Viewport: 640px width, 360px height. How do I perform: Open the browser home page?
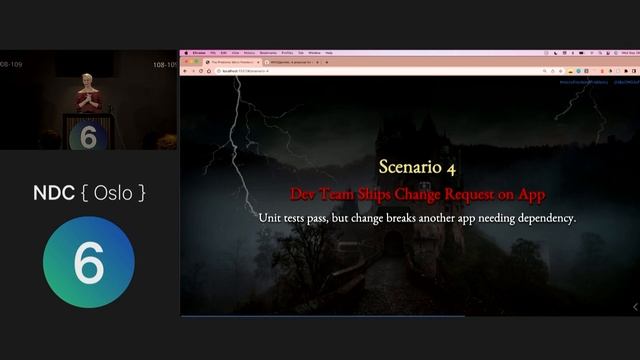pos(209,71)
